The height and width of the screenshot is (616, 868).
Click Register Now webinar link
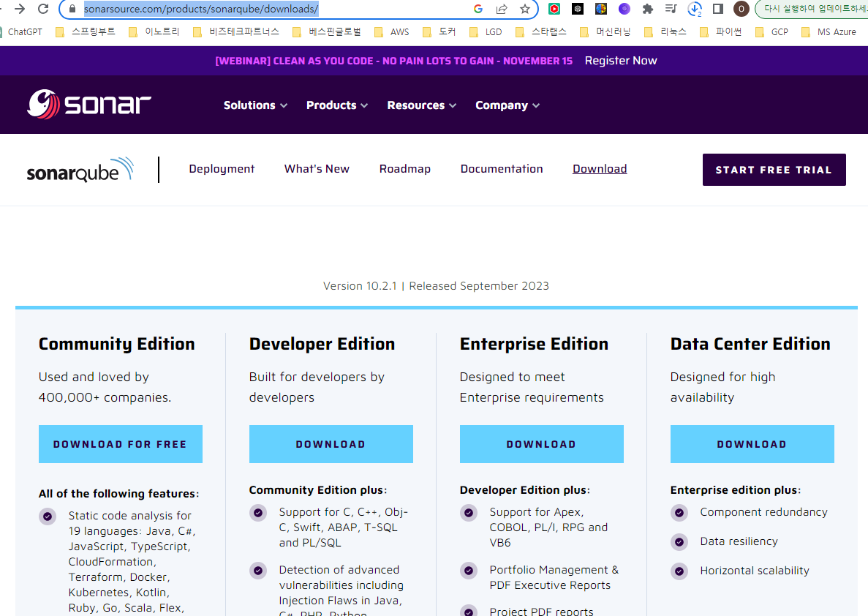621,61
